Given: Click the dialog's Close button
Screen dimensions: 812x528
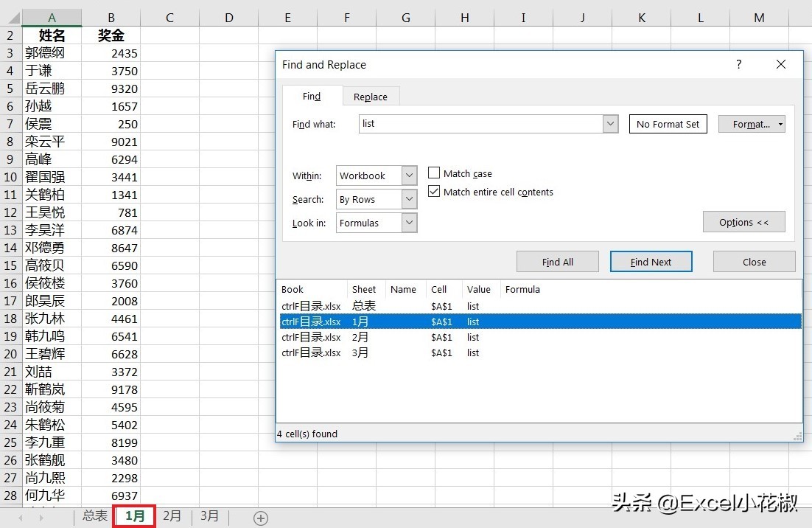Looking at the screenshot, I should [x=754, y=262].
